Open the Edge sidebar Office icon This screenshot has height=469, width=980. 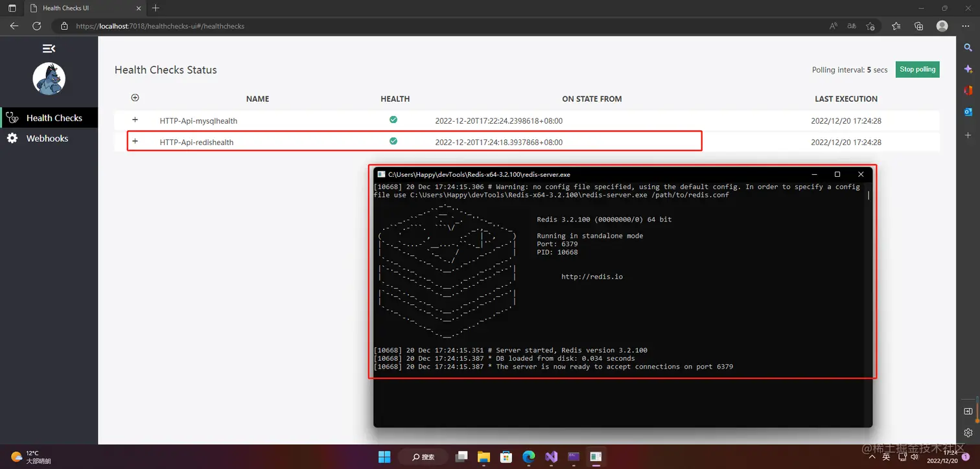click(x=968, y=90)
